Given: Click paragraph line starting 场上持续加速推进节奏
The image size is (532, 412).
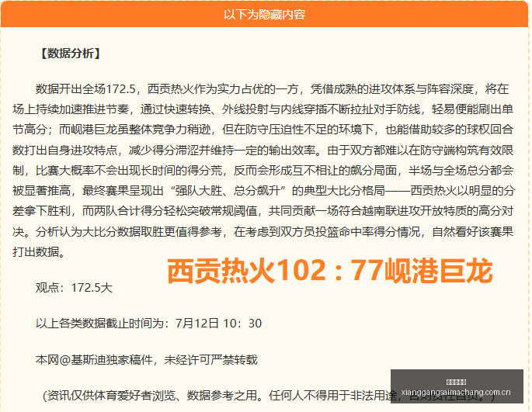Looking at the screenshot, I should coord(263,109).
